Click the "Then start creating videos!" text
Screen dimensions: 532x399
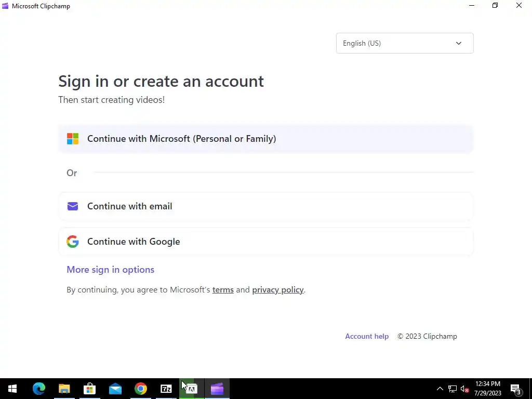click(111, 100)
